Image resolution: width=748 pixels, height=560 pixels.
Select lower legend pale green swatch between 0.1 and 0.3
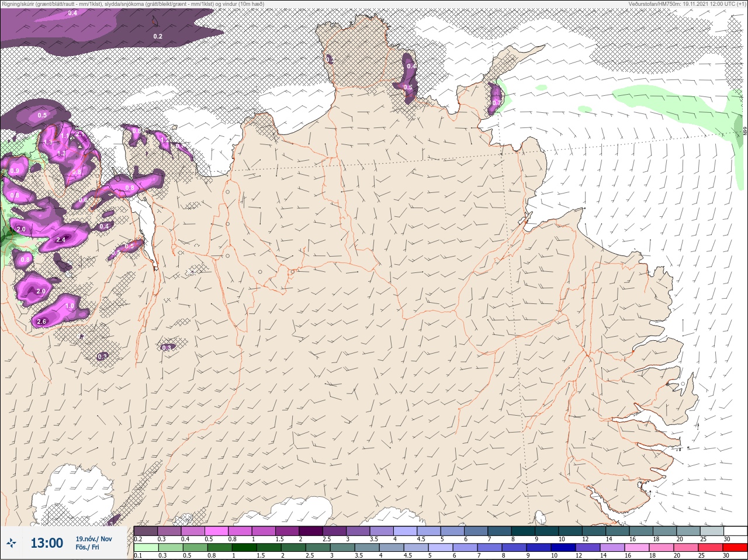146,547
